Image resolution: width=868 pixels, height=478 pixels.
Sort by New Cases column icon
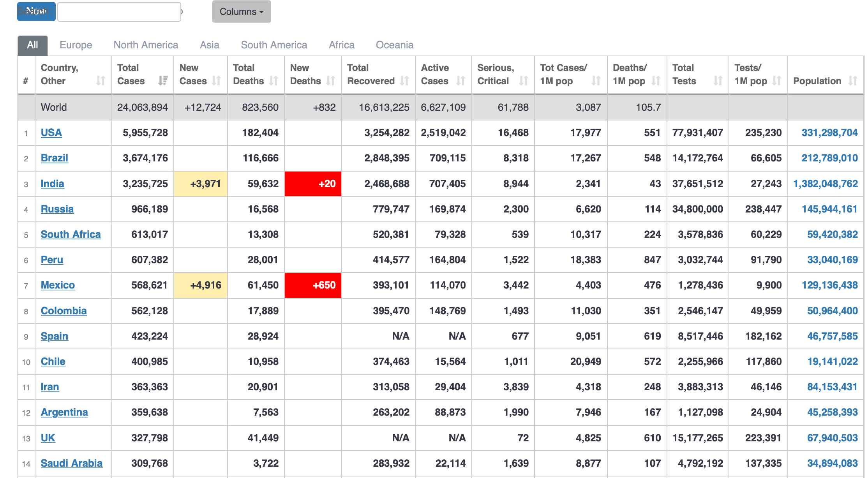(216, 80)
